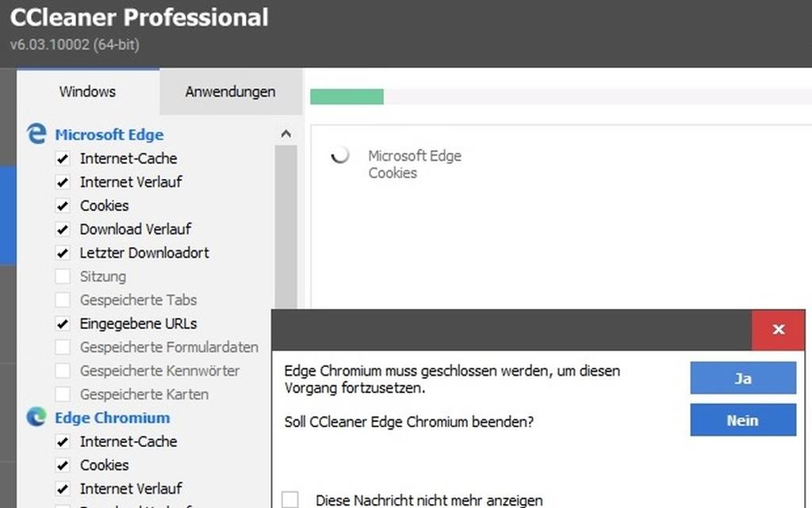812x508 pixels.
Task: Collapse the Microsoft Edge section header
Action: (x=109, y=135)
